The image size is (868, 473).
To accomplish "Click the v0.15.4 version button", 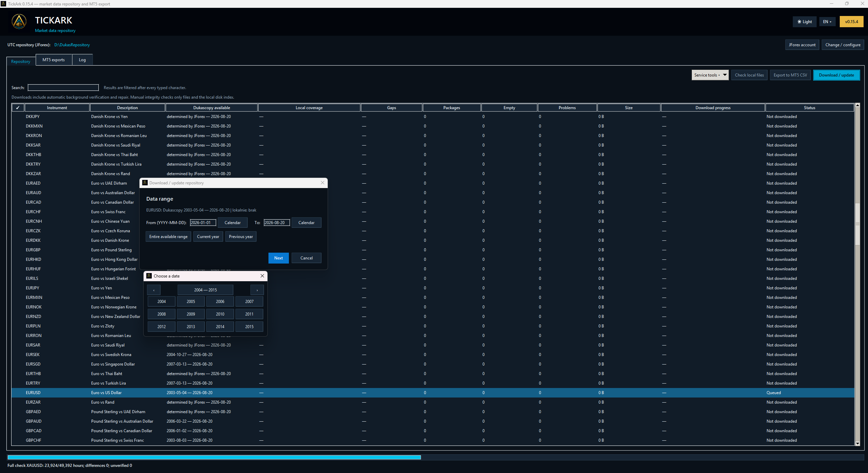I will (851, 21).
